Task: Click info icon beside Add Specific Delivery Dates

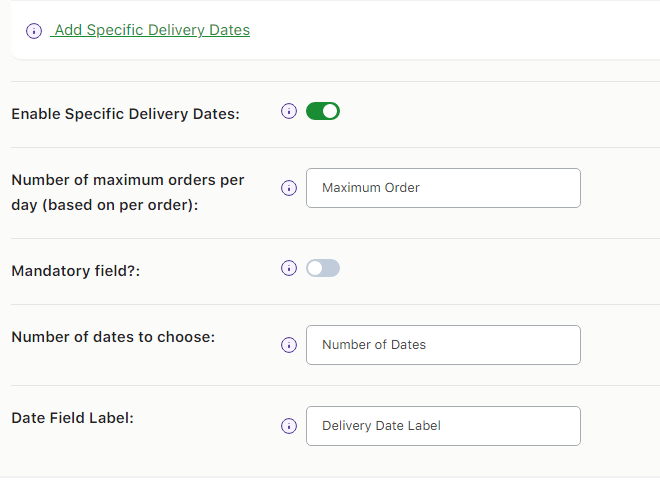Action: [34, 31]
